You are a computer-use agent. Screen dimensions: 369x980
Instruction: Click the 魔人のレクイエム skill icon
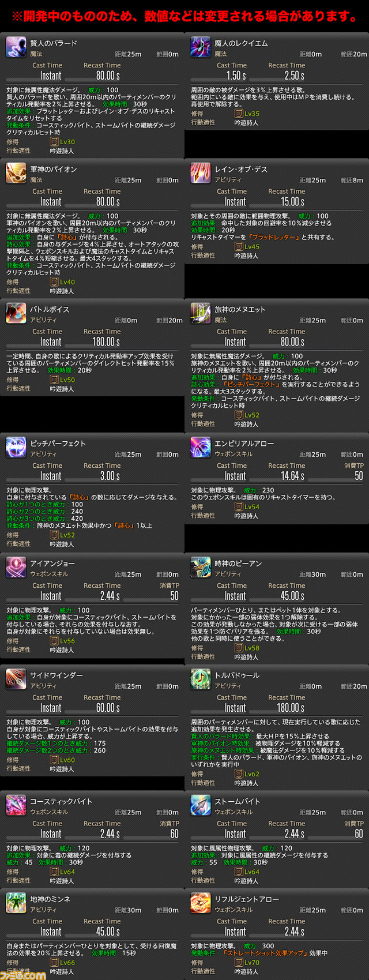[x=201, y=48]
